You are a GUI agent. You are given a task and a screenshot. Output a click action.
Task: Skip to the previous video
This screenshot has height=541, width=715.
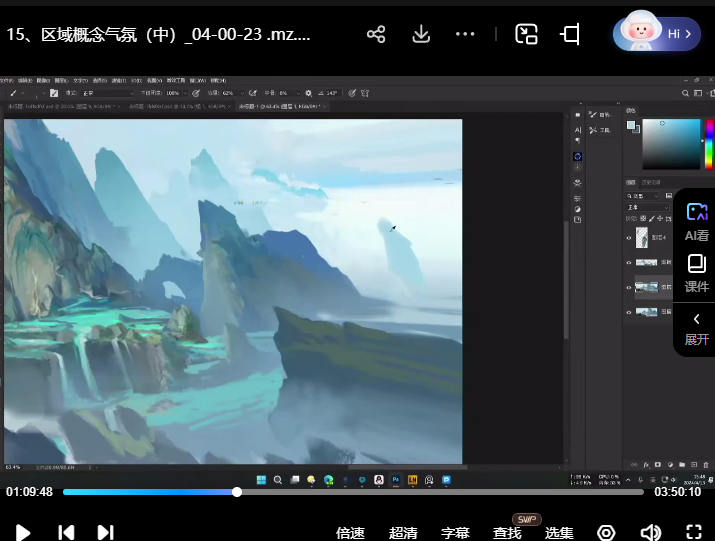pyautogui.click(x=66, y=532)
